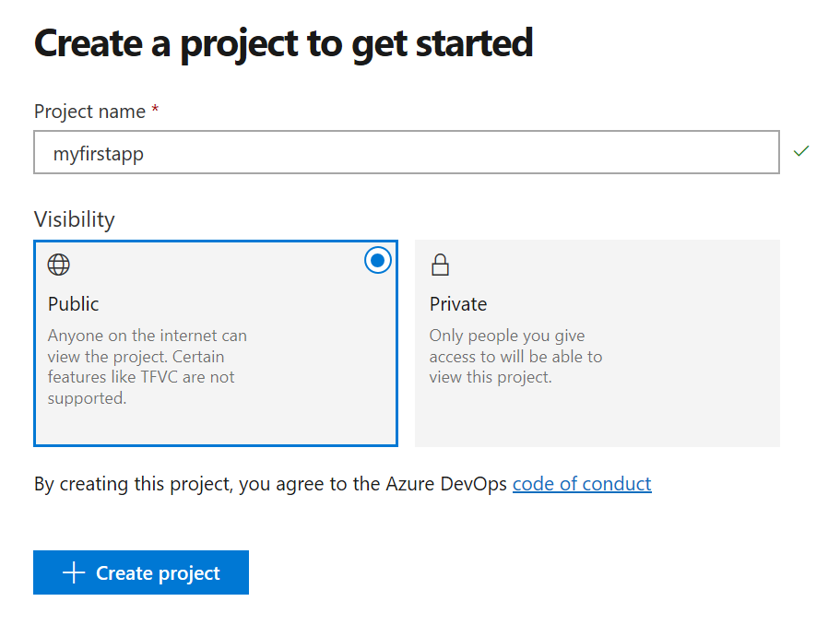
Task: Click the red required asterisk after Project name
Action: 155,111
